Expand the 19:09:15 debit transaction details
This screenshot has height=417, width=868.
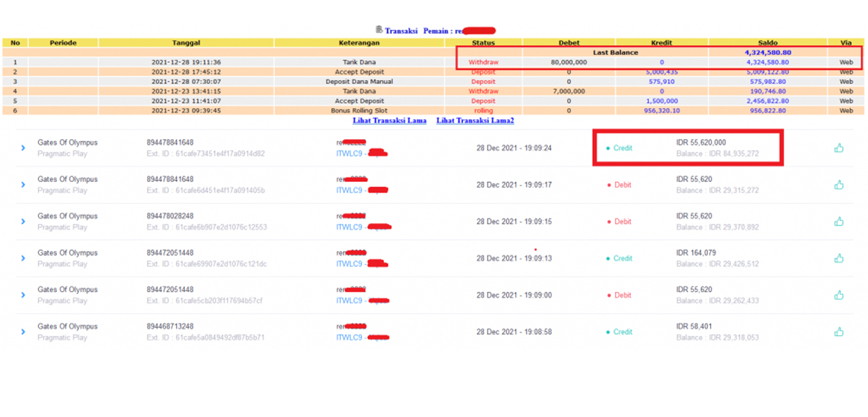[x=23, y=222]
